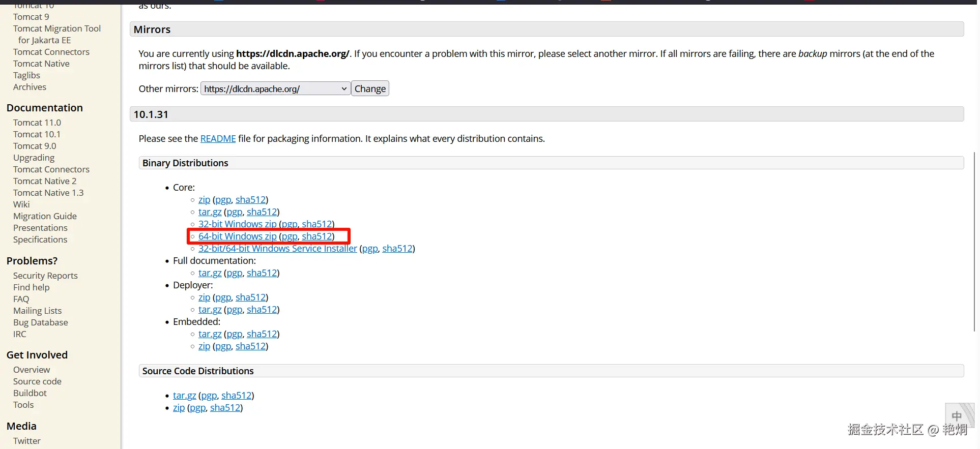Download the Embedded zip file
This screenshot has height=449, width=980.
tap(204, 346)
